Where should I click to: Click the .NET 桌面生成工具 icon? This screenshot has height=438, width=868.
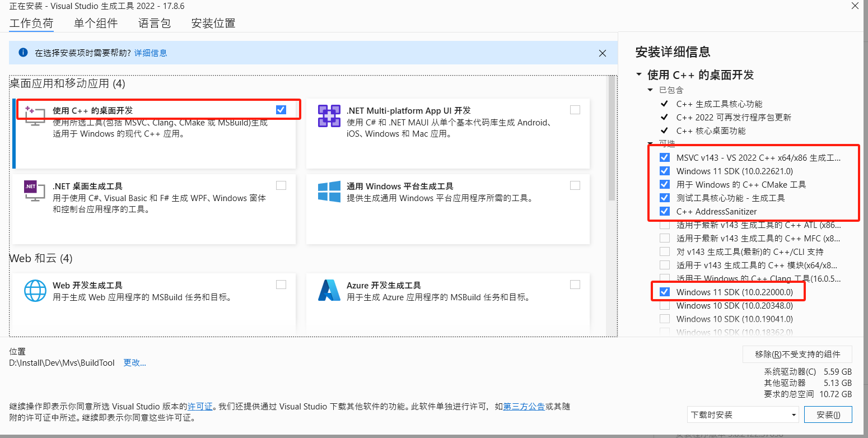point(35,191)
